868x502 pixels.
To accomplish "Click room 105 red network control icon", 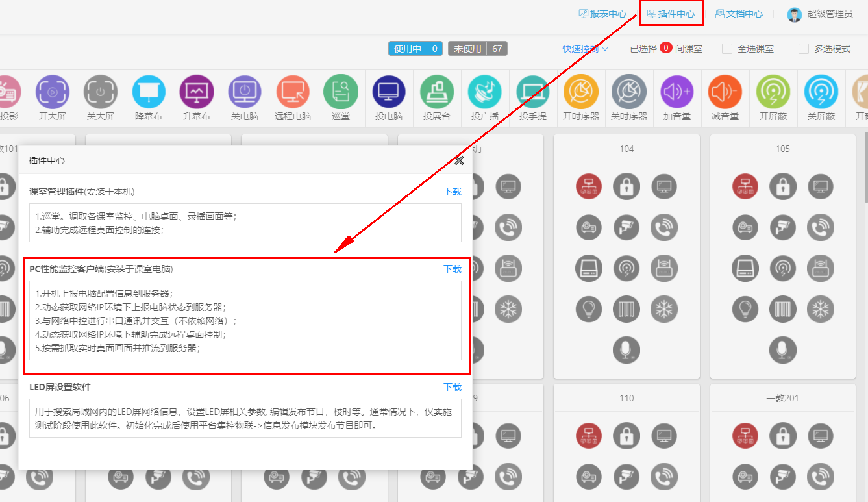I will pyautogui.click(x=745, y=186).
